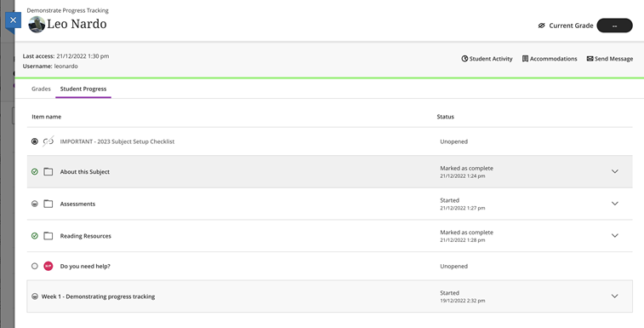Image resolution: width=644 pixels, height=328 pixels.
Task: Click the Send Message envelope icon
Action: (x=590, y=59)
